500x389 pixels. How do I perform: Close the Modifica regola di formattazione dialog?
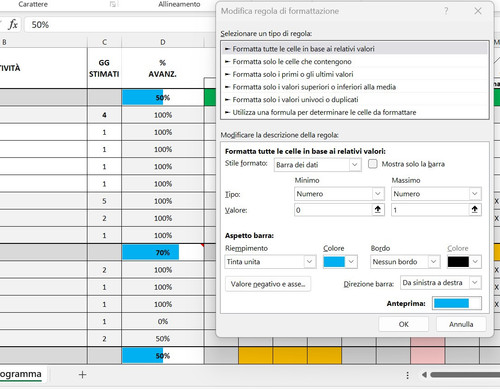pos(478,11)
